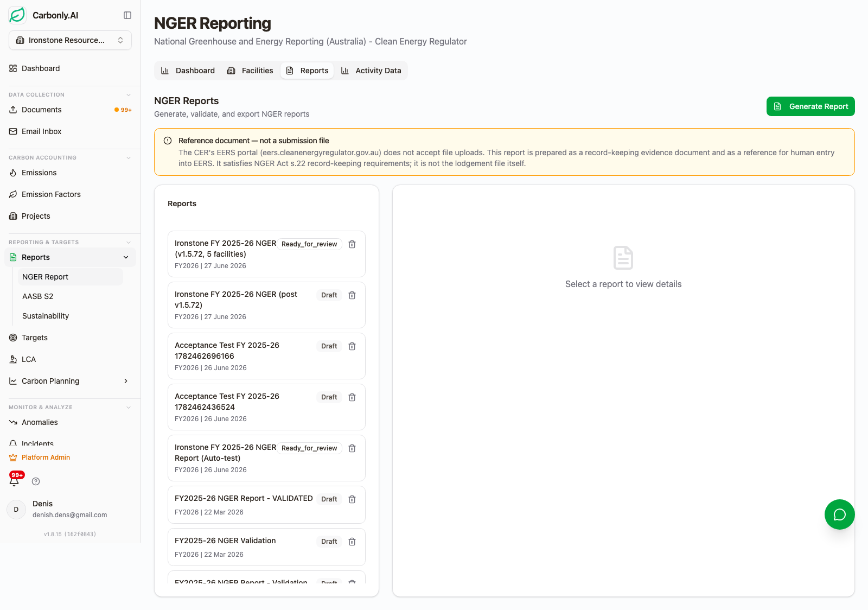
Task: Switch to the Dashboard tab
Action: pos(188,71)
